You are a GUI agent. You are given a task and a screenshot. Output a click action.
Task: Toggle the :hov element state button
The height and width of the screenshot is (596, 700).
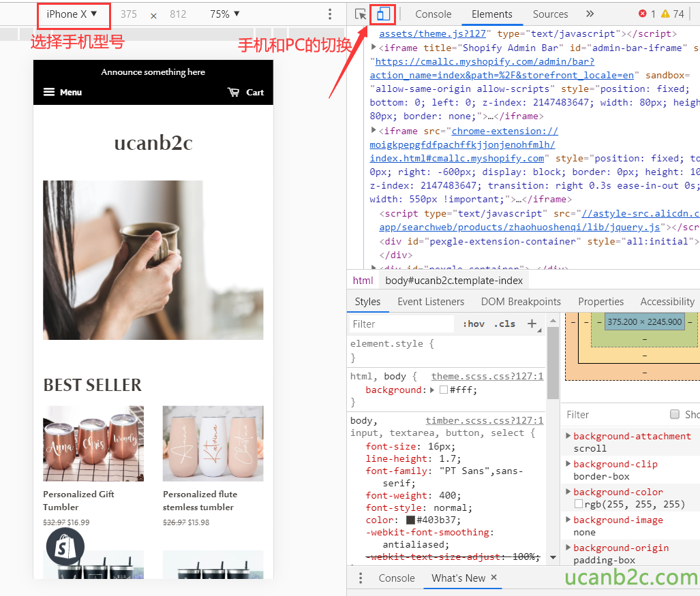[474, 324]
